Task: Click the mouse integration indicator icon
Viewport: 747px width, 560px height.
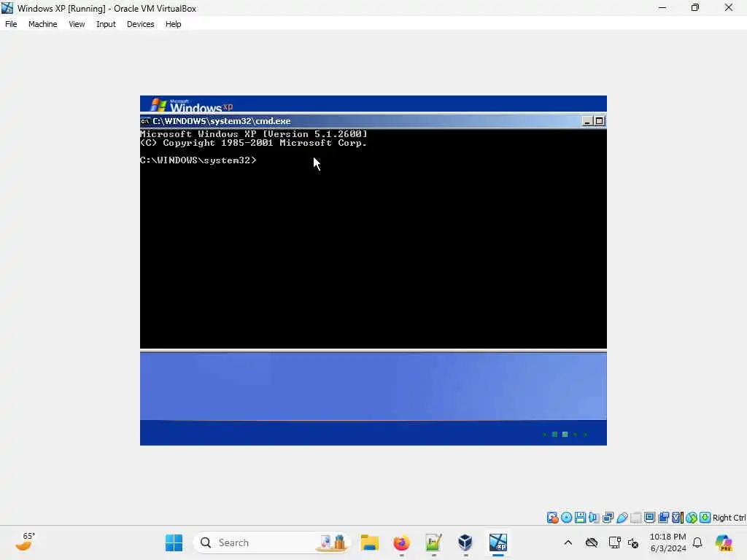Action: pyautogui.click(x=692, y=518)
